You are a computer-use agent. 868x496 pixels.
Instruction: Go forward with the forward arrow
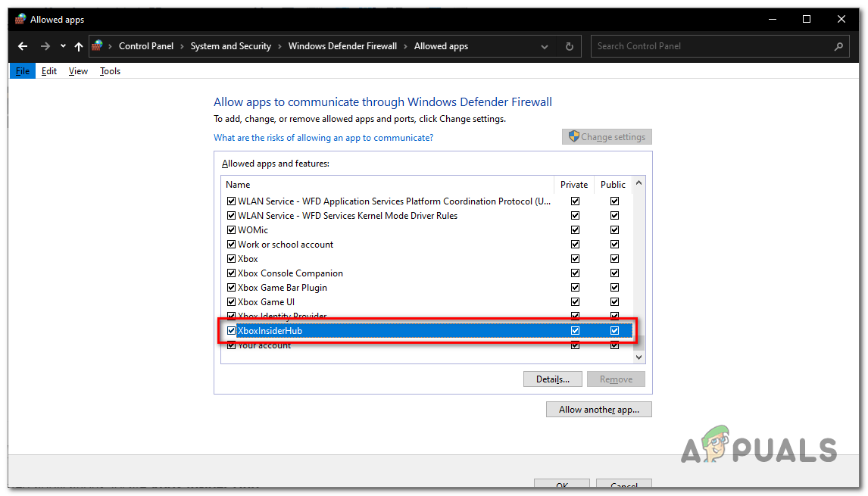45,46
